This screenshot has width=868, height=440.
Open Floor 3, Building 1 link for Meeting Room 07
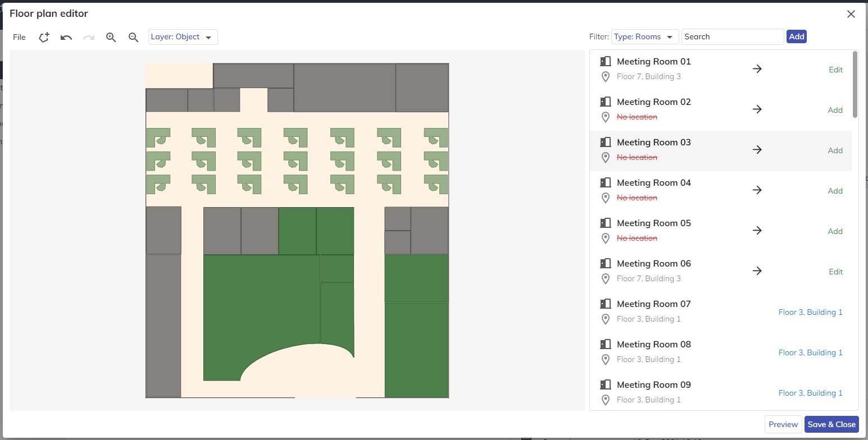coord(810,312)
